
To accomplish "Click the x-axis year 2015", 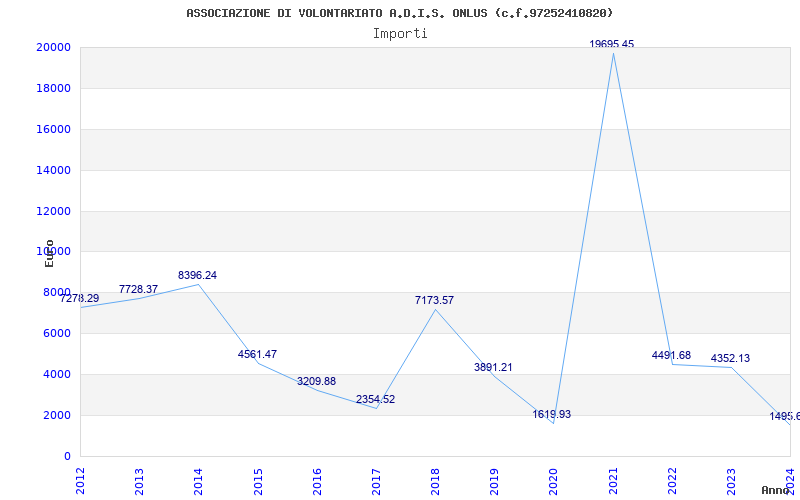I will tap(258, 481).
